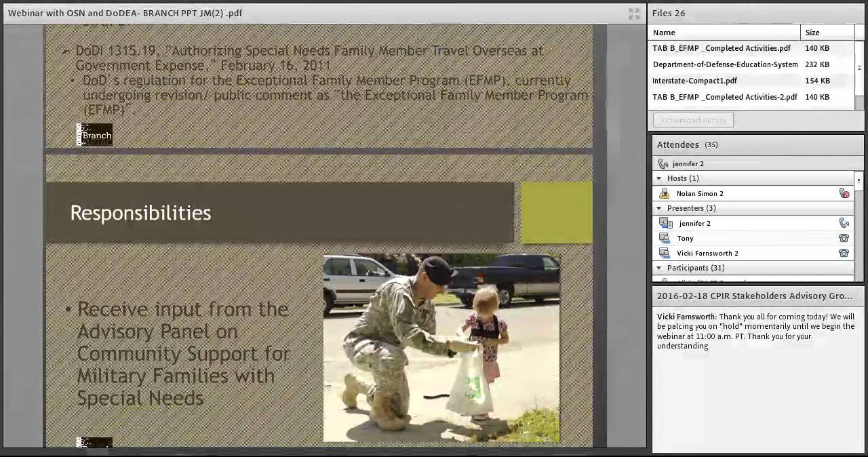
Task: Select TAB B_EFMP _Completed Activities-2.pdf file
Action: click(x=725, y=97)
